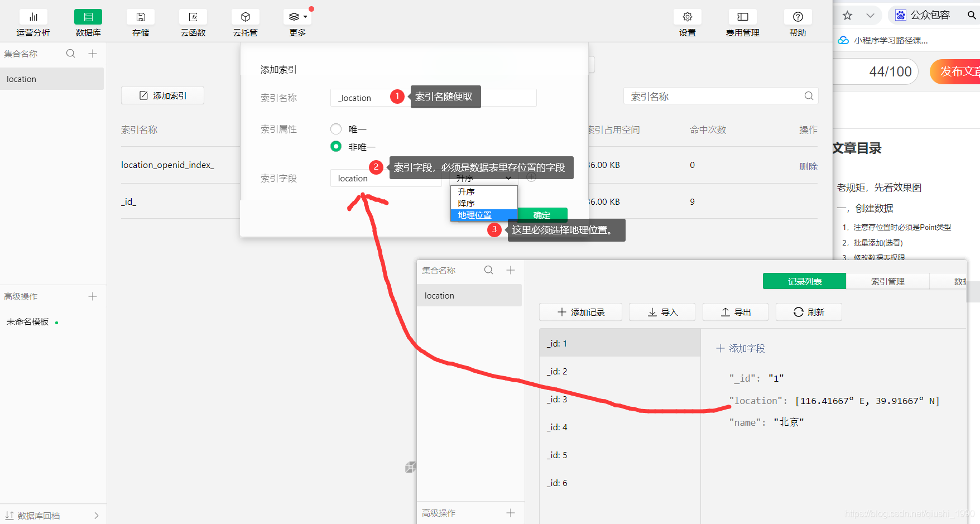The height and width of the screenshot is (524, 980).
Task: Click the 导入 import button
Action: 662,312
